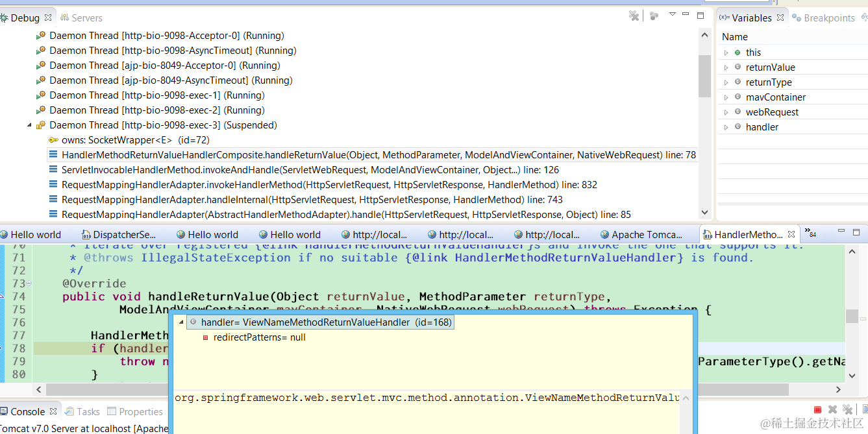The width and height of the screenshot is (868, 434).
Task: Select redirectPatterns= null in hover popup
Action: click(x=259, y=337)
